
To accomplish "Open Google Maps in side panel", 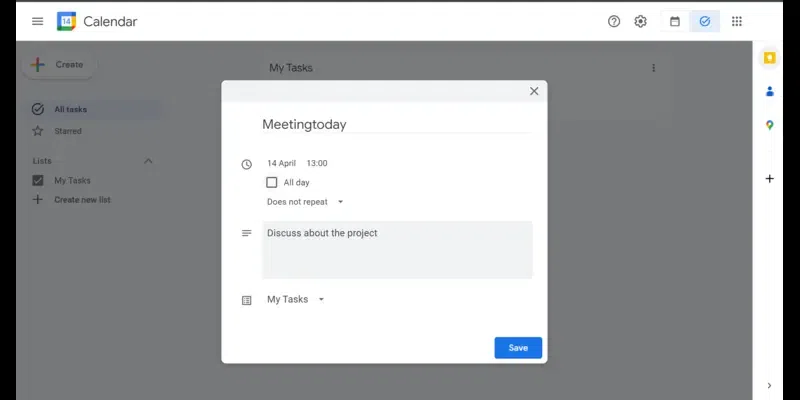I will click(x=769, y=125).
